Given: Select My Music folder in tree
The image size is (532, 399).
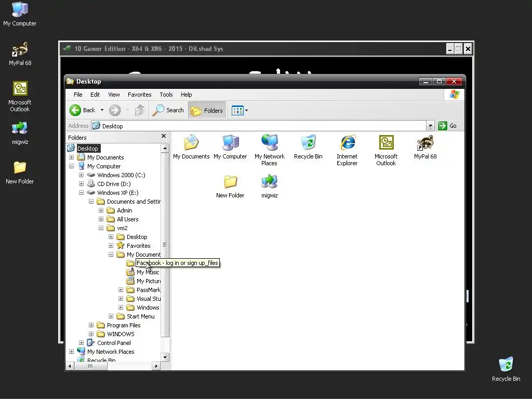Looking at the screenshot, I should point(148,272).
